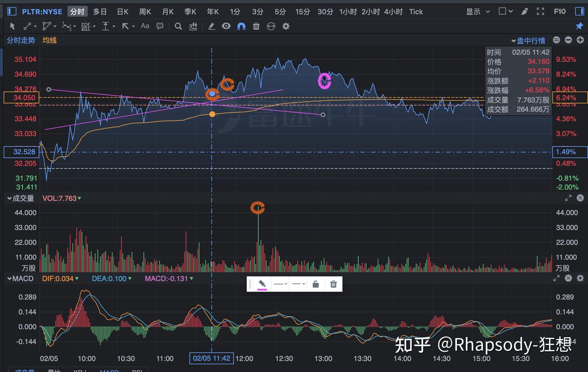Collapse the 盘中行情 quote panel

514,40
